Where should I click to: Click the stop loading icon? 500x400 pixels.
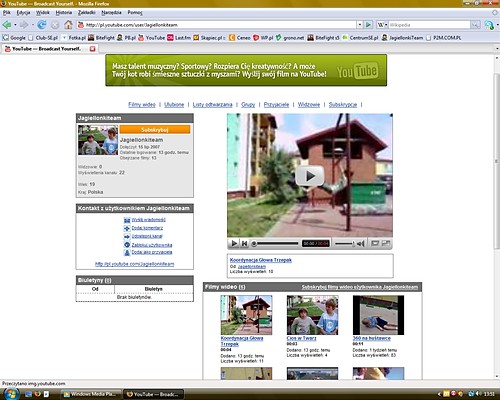(55, 25)
